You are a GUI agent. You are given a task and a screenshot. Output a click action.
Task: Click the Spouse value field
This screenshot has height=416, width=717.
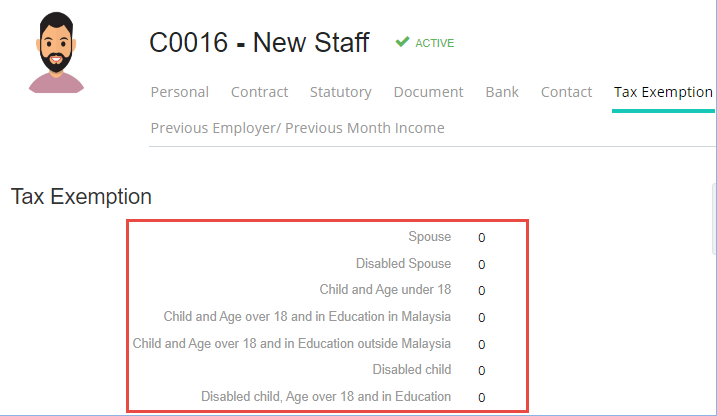click(x=482, y=238)
